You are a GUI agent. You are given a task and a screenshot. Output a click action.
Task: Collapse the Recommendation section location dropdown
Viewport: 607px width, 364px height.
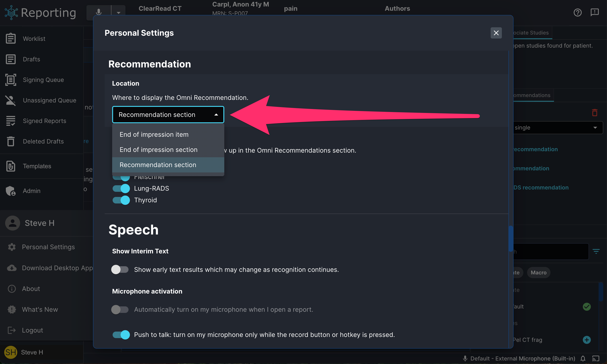168,115
